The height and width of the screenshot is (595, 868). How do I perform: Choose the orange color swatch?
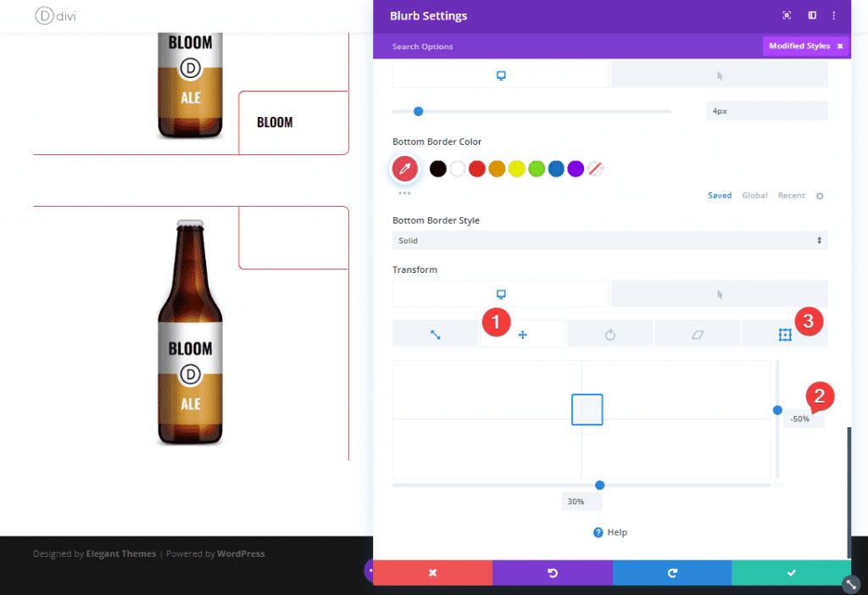[x=497, y=169]
